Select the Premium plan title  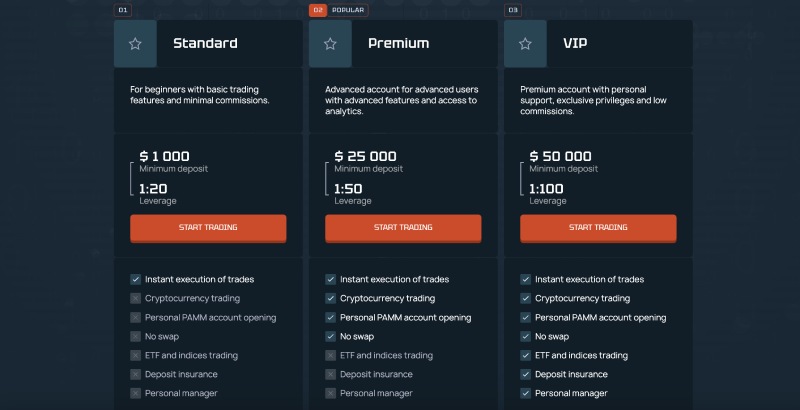point(398,43)
